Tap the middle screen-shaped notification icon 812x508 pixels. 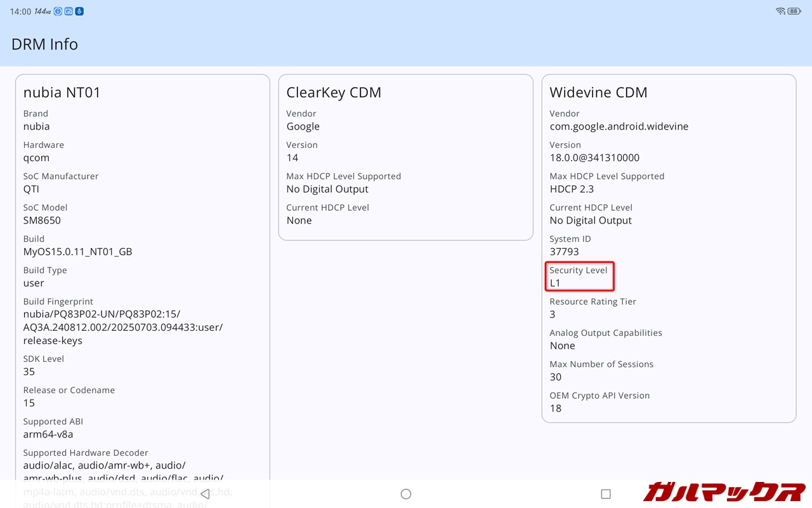tap(69, 11)
